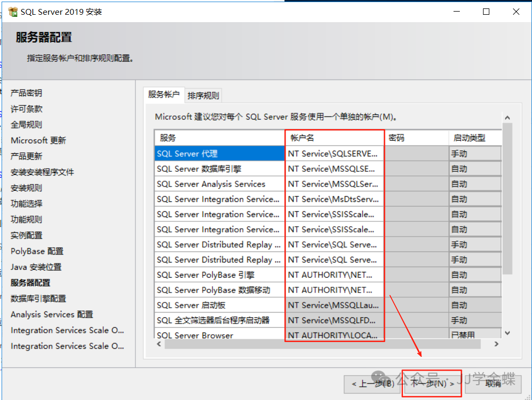Select the 服务帐户 tab
Viewport: 532px width, 400px height.
[164, 94]
